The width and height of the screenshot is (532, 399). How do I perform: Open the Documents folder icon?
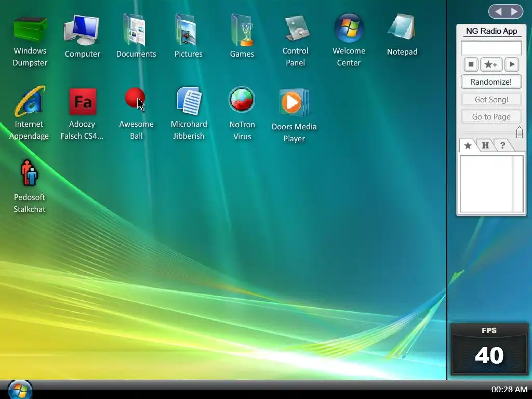pos(136,30)
